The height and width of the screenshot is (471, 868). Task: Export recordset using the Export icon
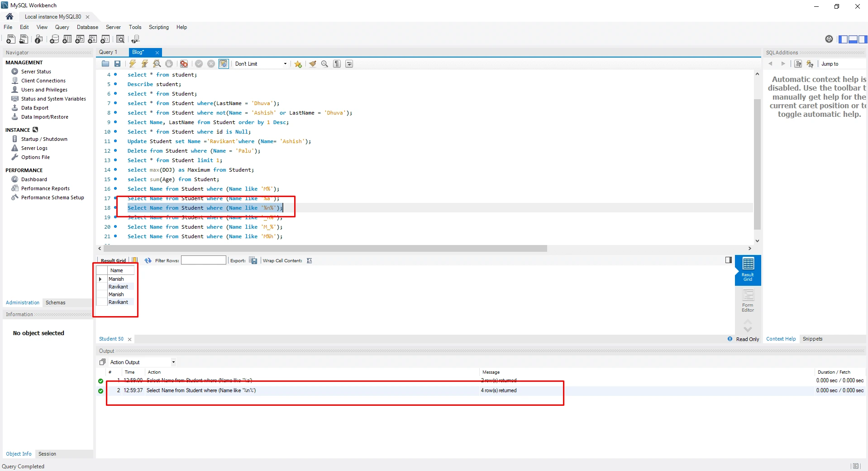253,260
